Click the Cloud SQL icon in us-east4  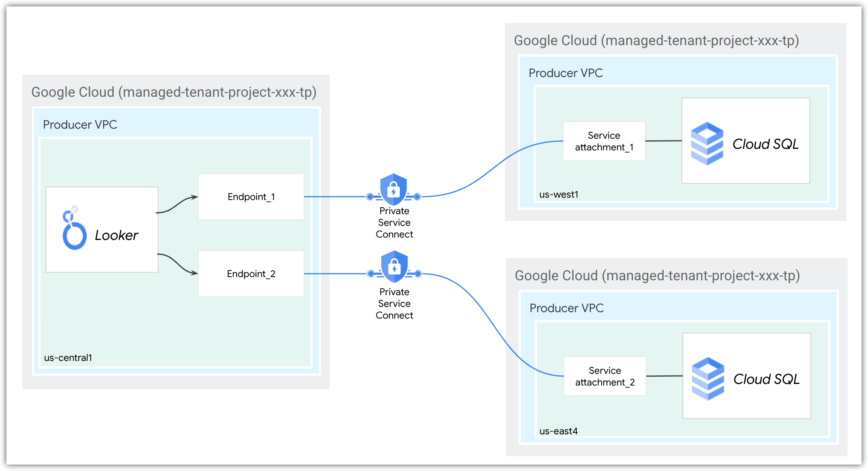tap(708, 379)
